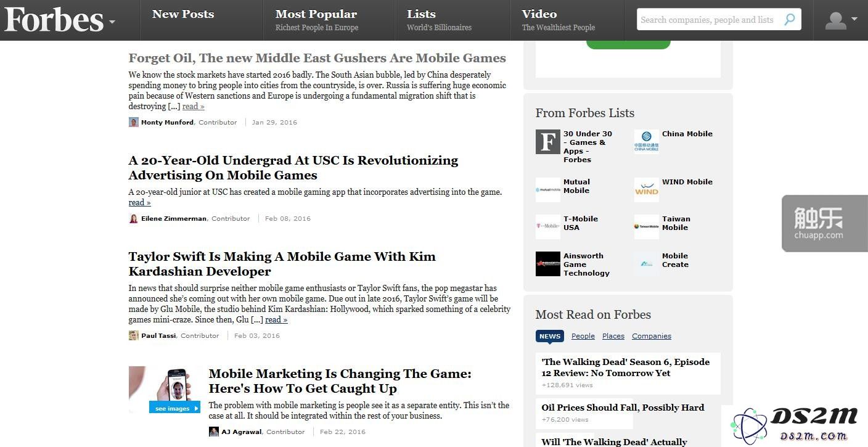Viewport: 868px width, 447px height.
Task: Open the Middle East Gushers article headline
Action: pyautogui.click(x=317, y=58)
